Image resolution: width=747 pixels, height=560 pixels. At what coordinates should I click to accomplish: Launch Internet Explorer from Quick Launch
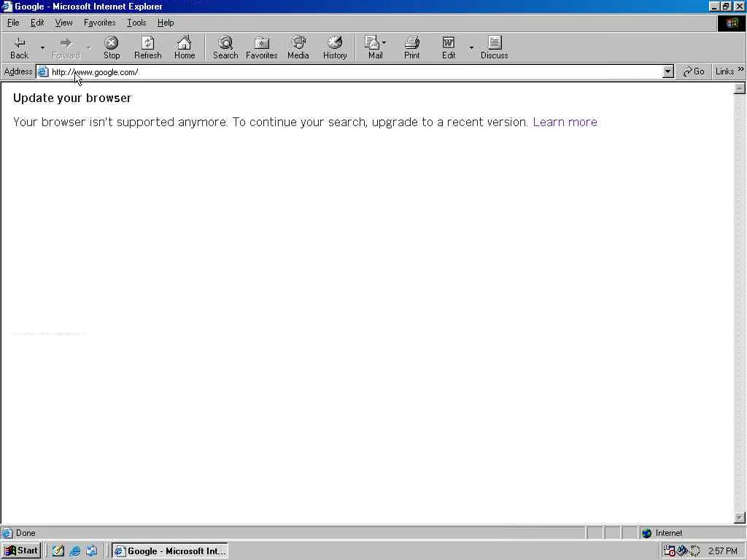pyautogui.click(x=75, y=551)
